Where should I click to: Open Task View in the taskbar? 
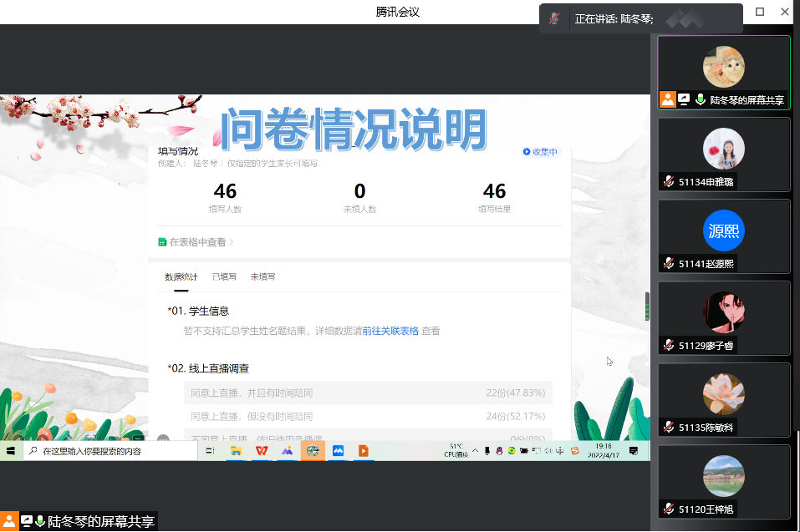click(210, 451)
